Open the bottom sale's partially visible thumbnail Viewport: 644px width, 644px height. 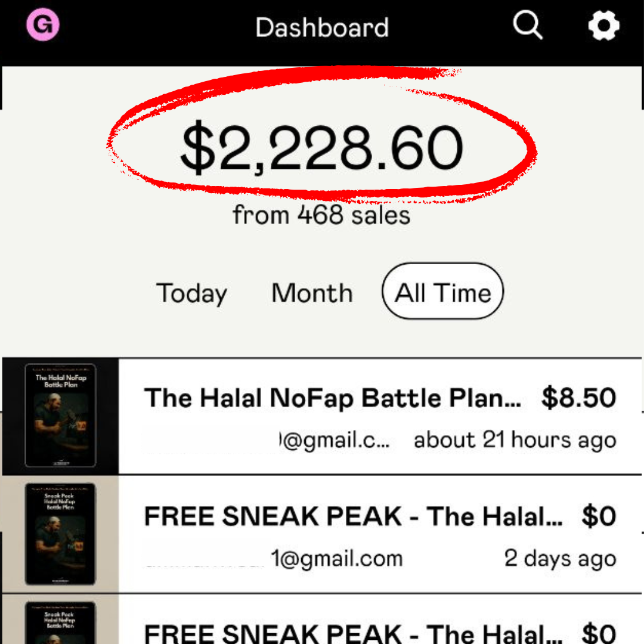pyautogui.click(x=60, y=622)
